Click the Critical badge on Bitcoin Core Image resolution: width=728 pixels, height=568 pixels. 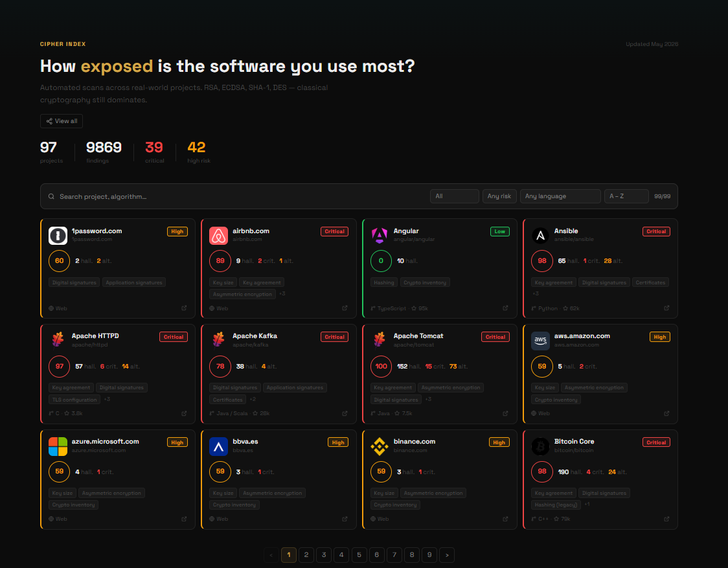656,442
